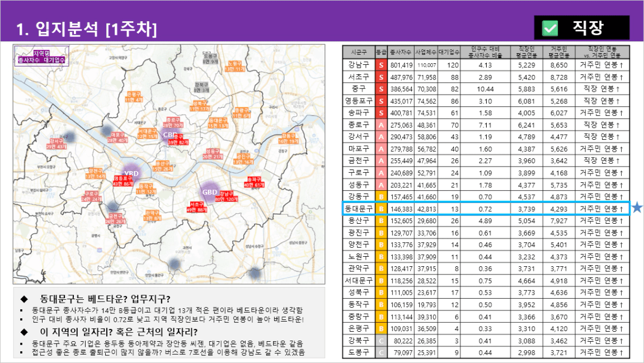Click the green checkmark icon beside 직장

point(551,28)
